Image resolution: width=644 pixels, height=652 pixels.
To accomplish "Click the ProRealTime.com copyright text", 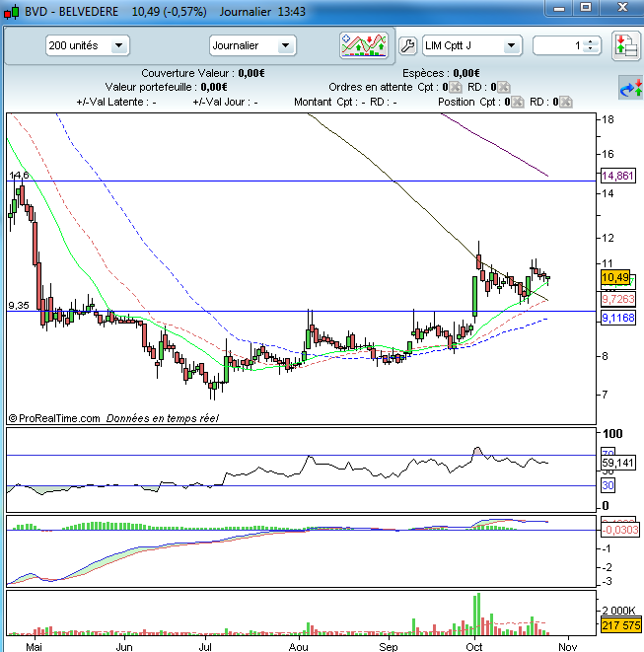I will pyautogui.click(x=54, y=418).
